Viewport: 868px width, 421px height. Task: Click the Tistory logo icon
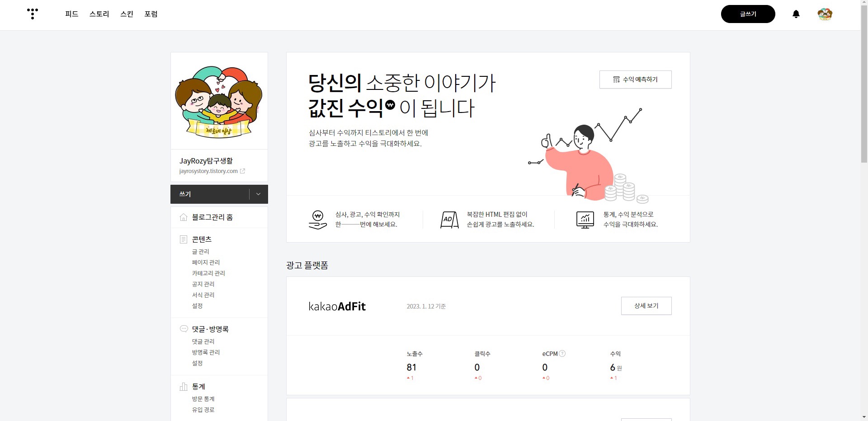click(33, 14)
